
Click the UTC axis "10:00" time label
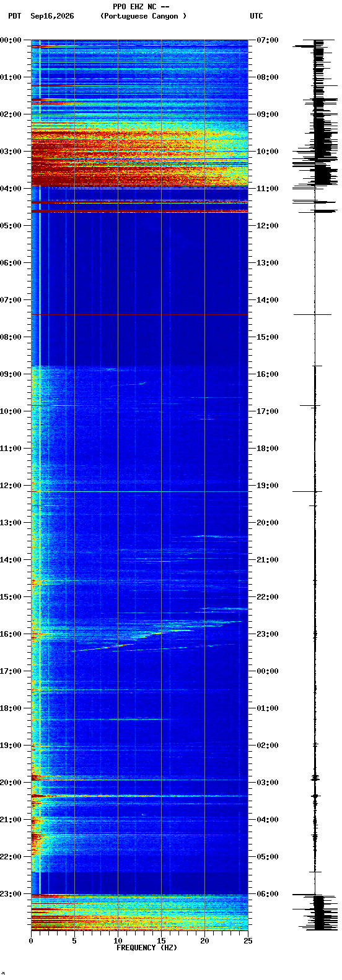267,152
